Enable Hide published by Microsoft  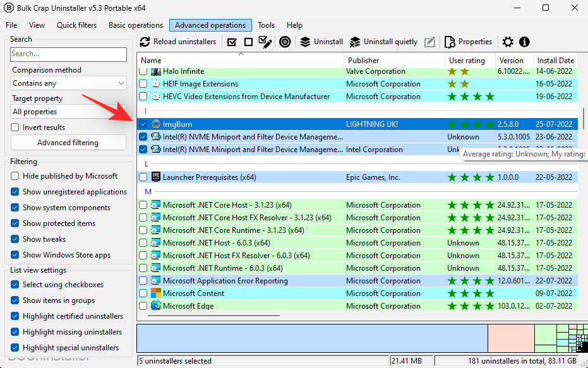click(x=14, y=175)
